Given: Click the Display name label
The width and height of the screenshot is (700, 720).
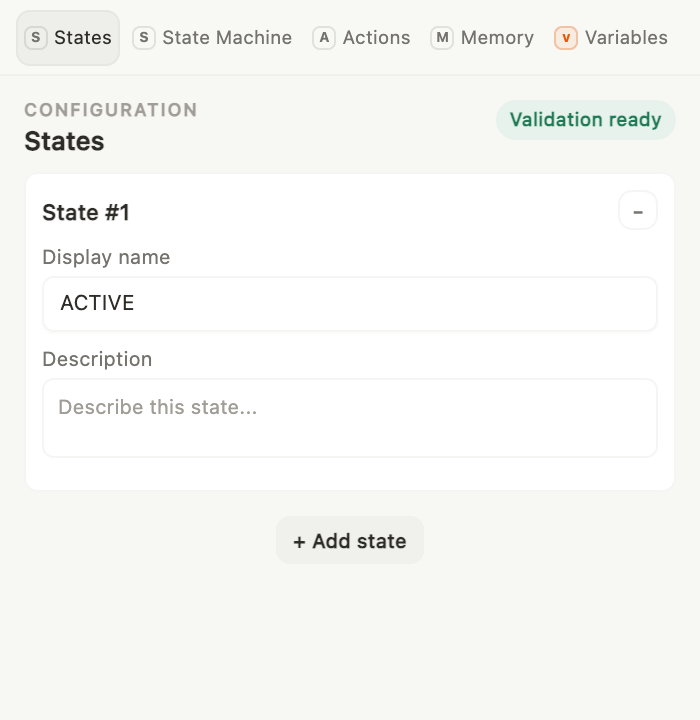Looking at the screenshot, I should (106, 257).
